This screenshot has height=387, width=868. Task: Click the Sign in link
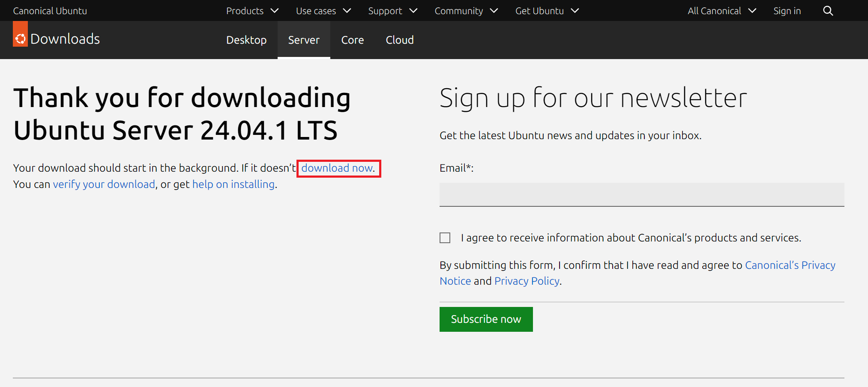tap(787, 11)
